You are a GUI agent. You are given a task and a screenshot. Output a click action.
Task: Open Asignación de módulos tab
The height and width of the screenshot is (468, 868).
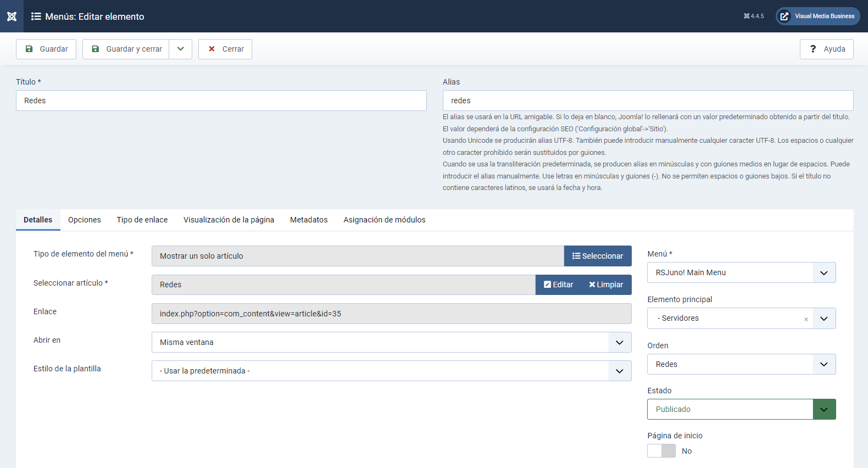click(385, 220)
